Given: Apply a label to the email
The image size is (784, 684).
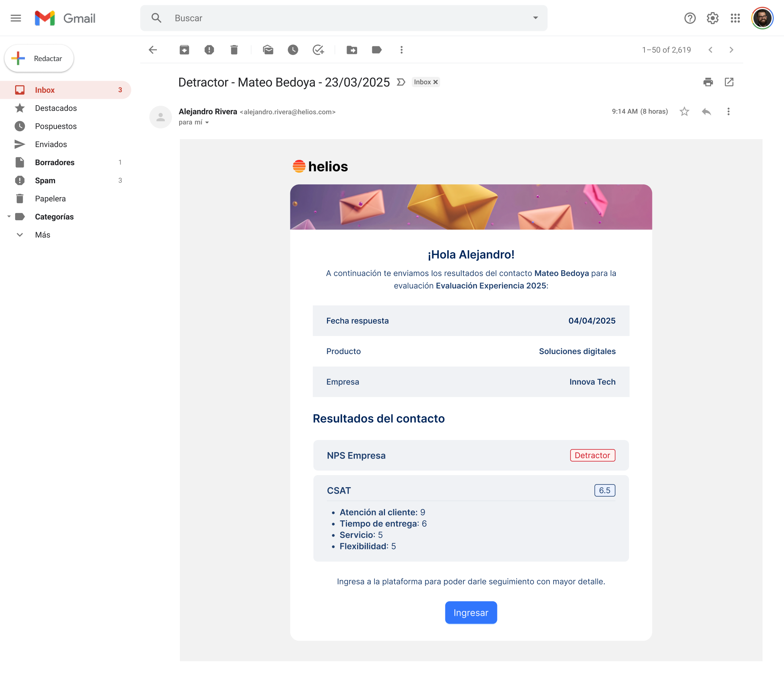Looking at the screenshot, I should pos(376,50).
